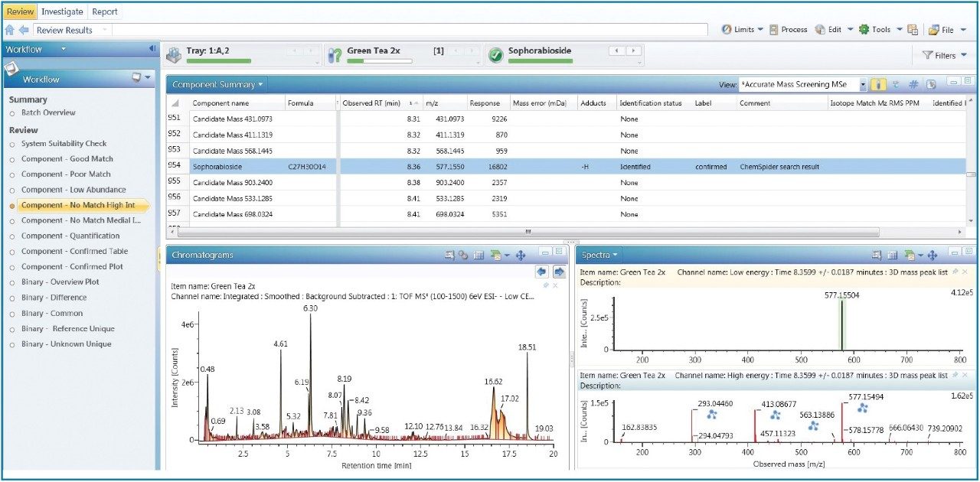Collapse the Workflow side panel arrow

pyautogui.click(x=152, y=49)
